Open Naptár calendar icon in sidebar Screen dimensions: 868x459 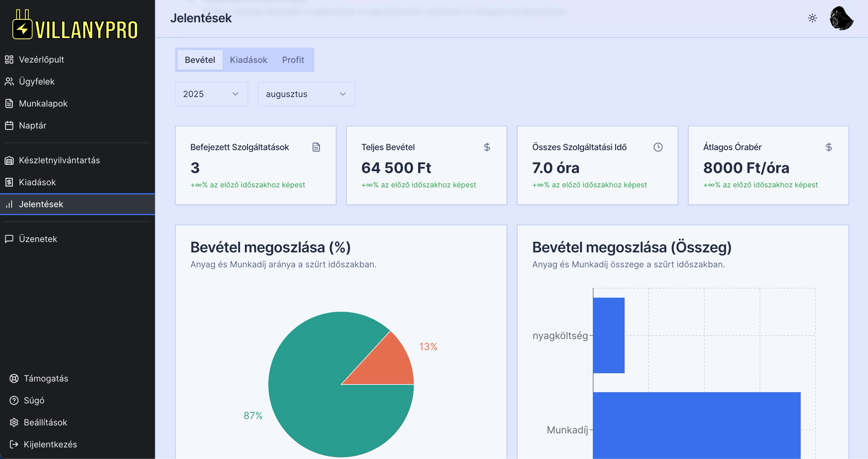[9, 125]
